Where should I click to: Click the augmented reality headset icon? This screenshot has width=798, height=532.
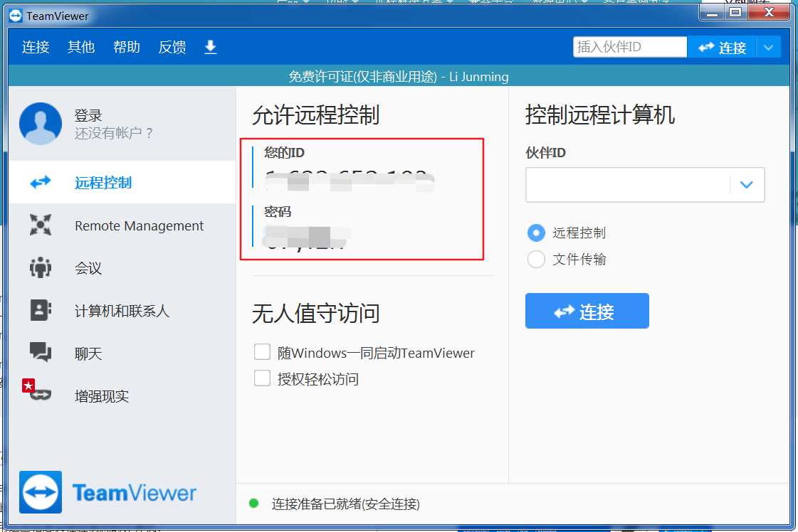point(40,395)
